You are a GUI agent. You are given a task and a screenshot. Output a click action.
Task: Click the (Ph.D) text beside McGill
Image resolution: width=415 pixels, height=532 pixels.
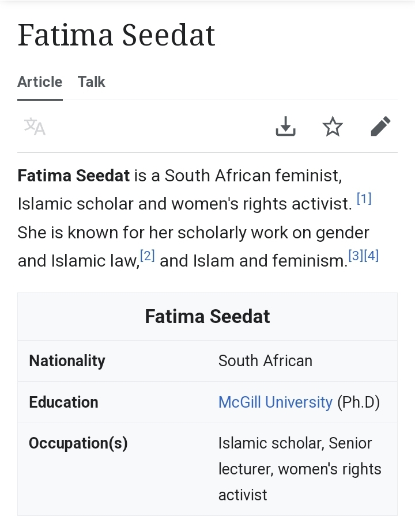pyautogui.click(x=359, y=402)
